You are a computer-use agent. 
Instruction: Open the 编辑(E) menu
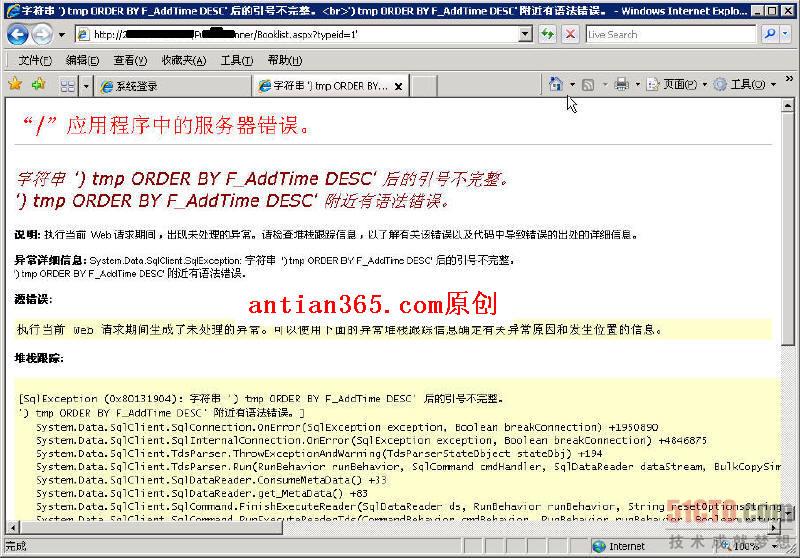pyautogui.click(x=82, y=61)
